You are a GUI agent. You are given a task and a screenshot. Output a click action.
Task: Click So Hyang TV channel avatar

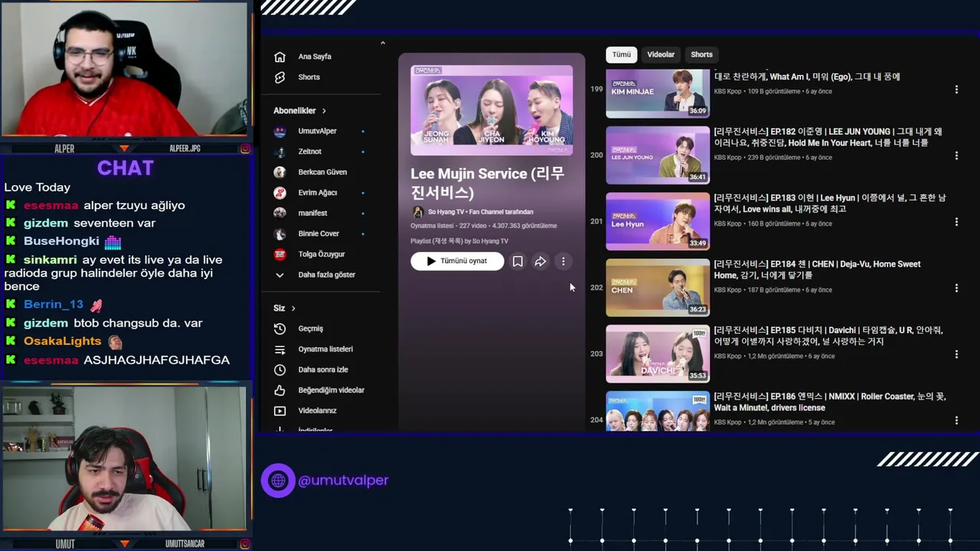coord(417,212)
